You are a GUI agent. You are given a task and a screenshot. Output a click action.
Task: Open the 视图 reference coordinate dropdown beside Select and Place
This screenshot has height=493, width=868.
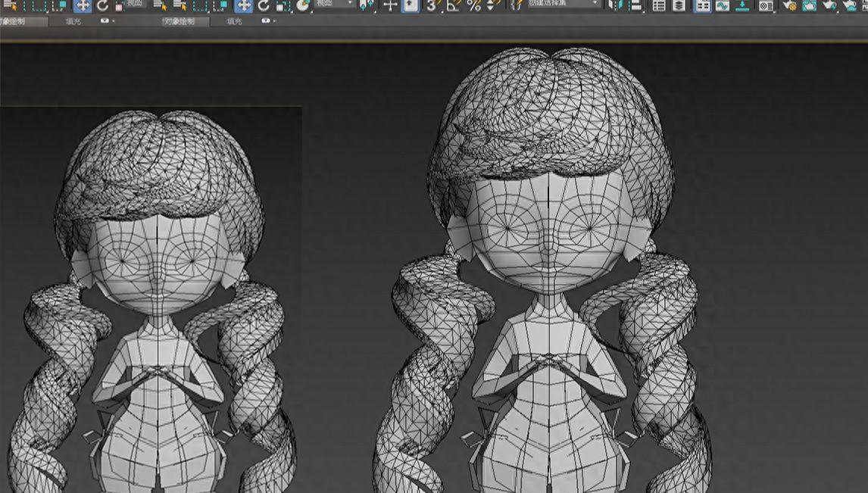(x=336, y=4)
